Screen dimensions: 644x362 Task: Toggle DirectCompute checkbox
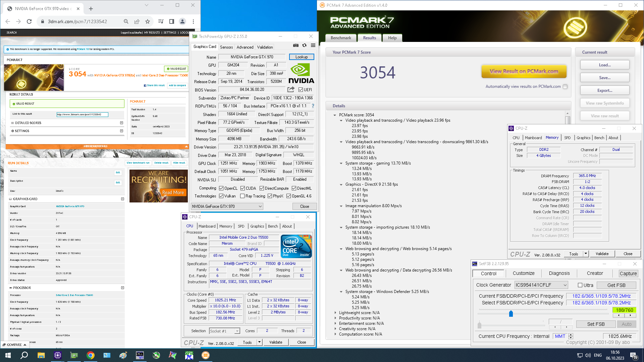pos(262,188)
